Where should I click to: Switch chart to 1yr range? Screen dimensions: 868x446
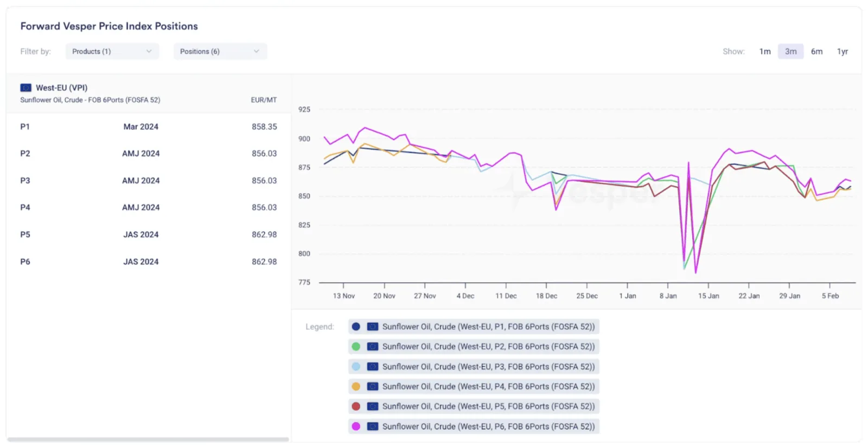843,52
